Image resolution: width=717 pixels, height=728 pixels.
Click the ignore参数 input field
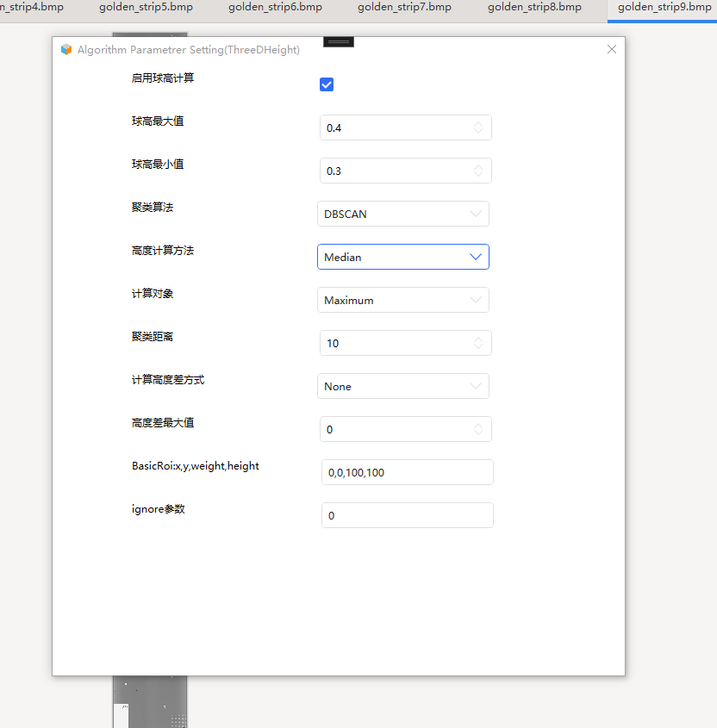coord(408,515)
